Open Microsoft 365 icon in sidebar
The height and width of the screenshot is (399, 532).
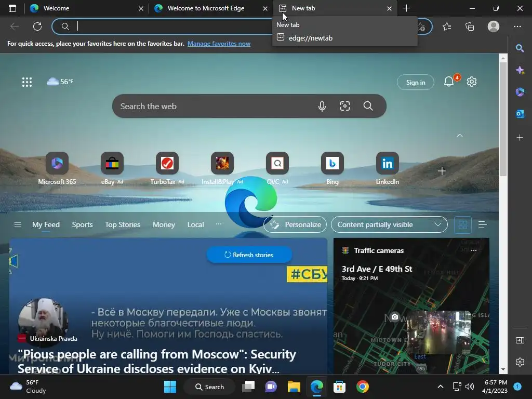point(520,92)
